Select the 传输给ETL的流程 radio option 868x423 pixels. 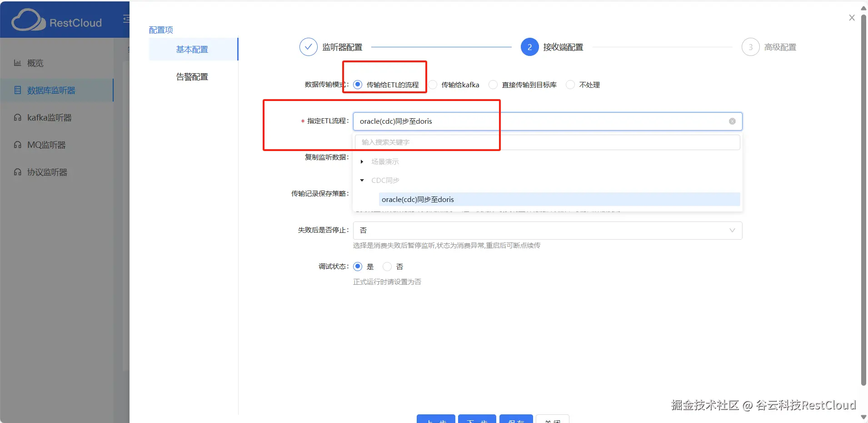coord(358,85)
